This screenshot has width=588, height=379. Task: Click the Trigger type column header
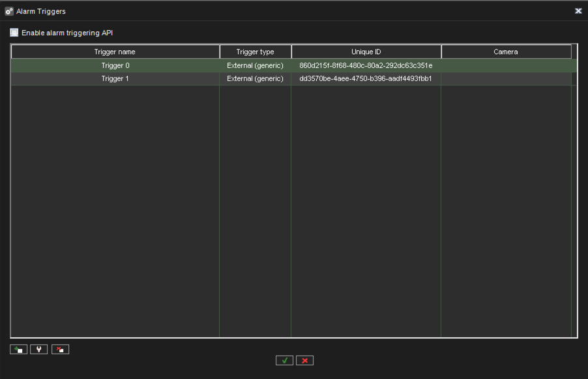click(x=255, y=51)
